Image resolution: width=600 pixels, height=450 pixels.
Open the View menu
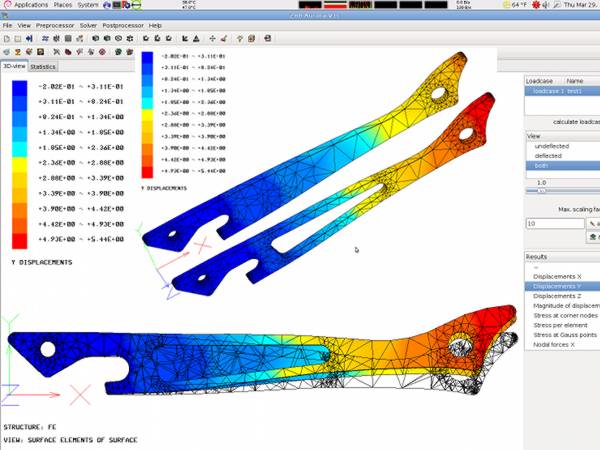pyautogui.click(x=24, y=25)
